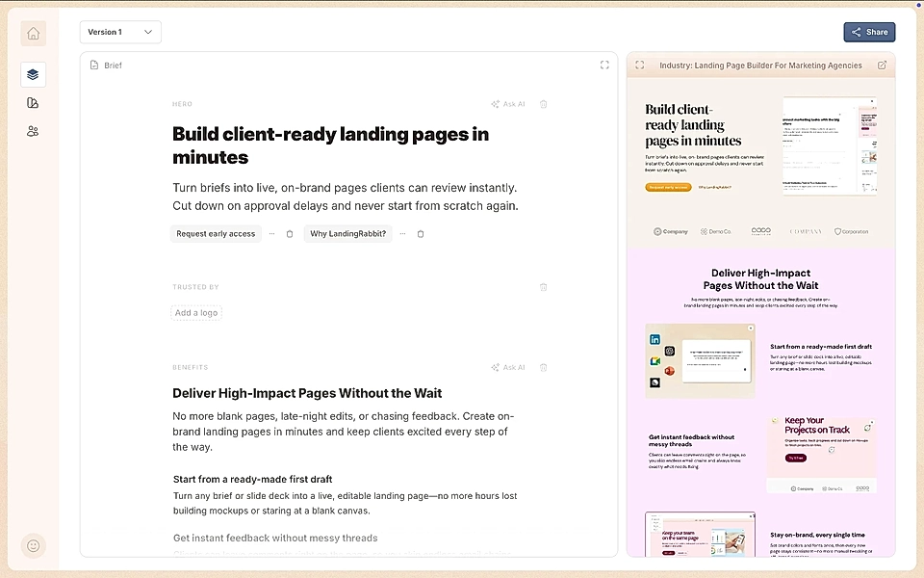Trigger Ask AI for the HERO section
Screen dimensions: 924x578
pyautogui.click(x=507, y=104)
